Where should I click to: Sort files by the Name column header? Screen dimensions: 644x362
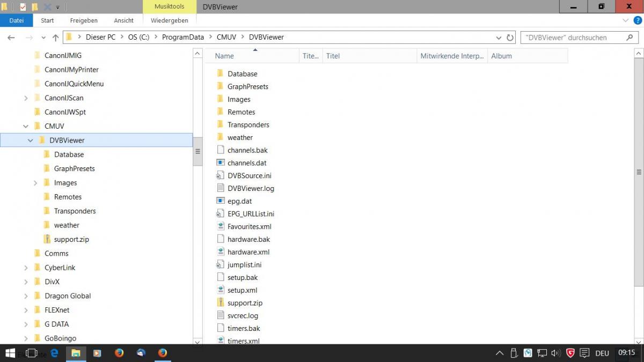click(x=224, y=56)
